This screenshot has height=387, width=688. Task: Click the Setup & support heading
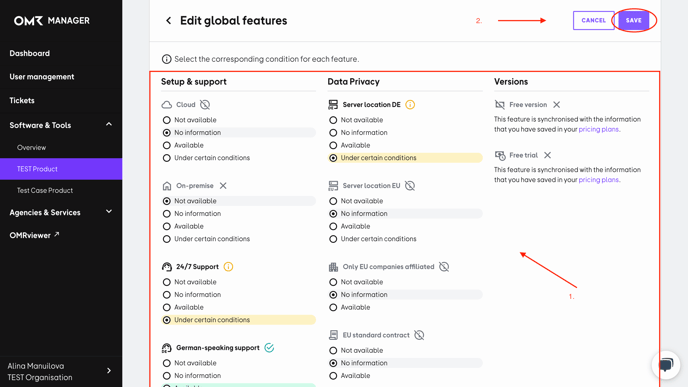pos(194,82)
